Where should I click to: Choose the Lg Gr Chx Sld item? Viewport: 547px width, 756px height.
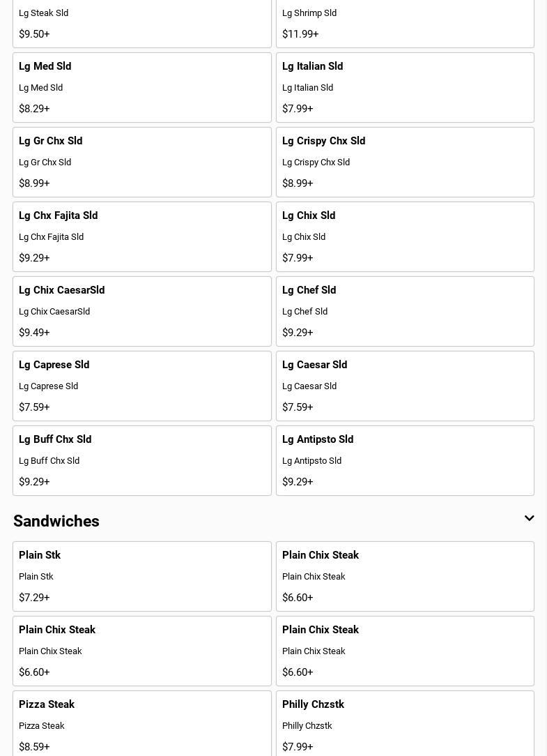pyautogui.click(x=141, y=162)
